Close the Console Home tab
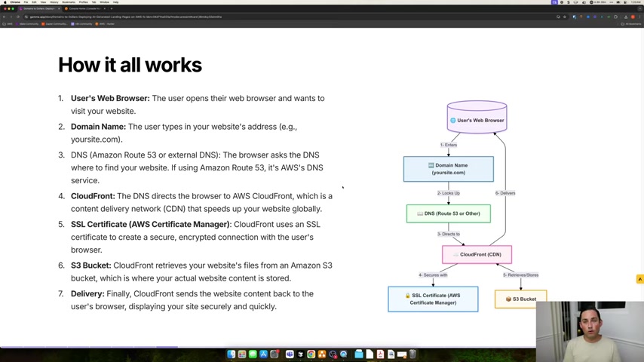Image resolution: width=644 pixels, height=362 pixels. 104,8
